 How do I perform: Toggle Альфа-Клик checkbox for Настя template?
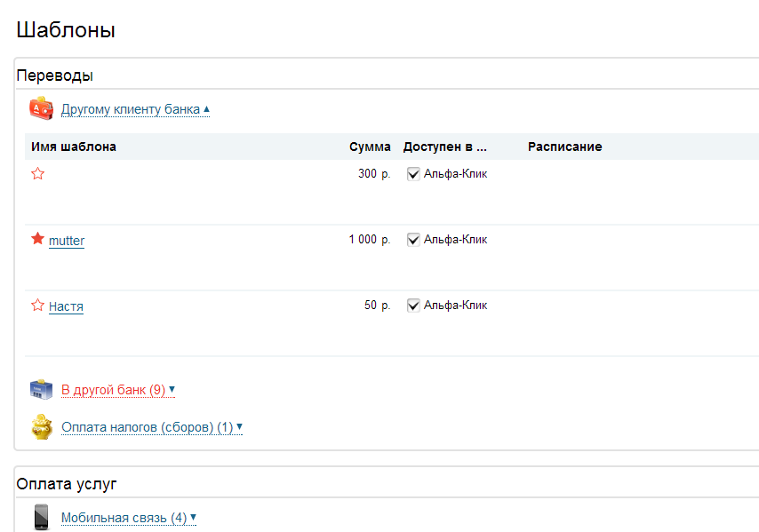click(x=413, y=306)
